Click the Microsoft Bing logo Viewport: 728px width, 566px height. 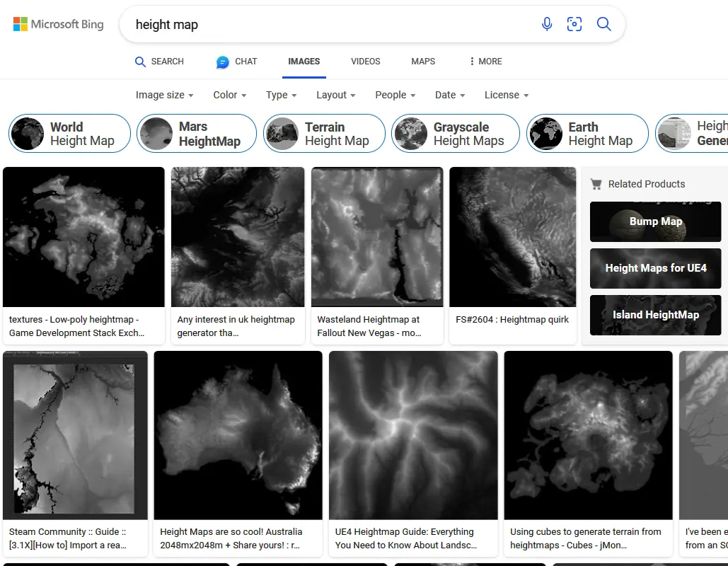click(x=58, y=24)
